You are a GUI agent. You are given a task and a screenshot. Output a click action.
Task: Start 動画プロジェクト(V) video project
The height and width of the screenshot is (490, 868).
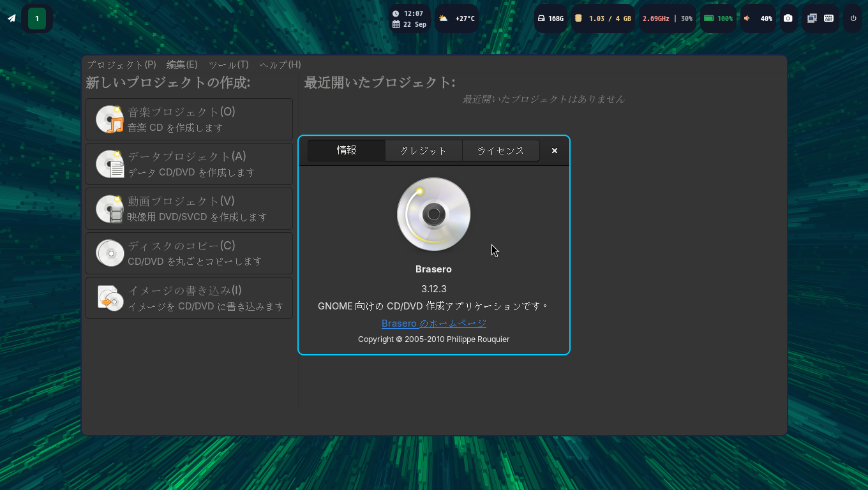(189, 209)
